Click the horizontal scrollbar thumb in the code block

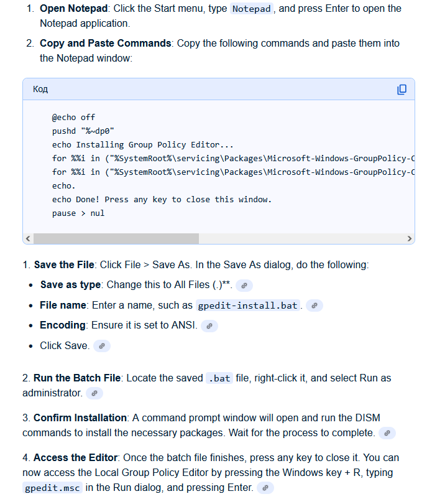pos(116,239)
